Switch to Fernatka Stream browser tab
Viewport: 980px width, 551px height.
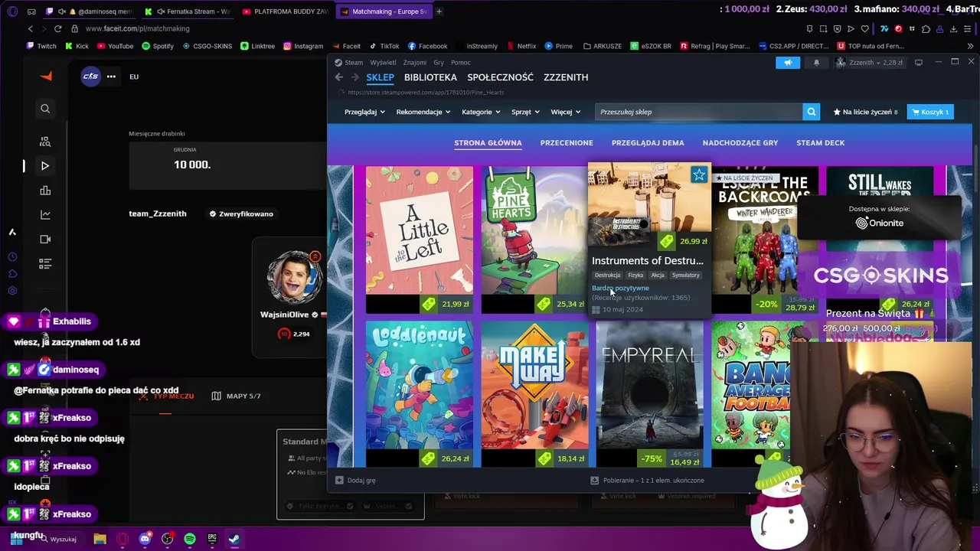(x=188, y=11)
